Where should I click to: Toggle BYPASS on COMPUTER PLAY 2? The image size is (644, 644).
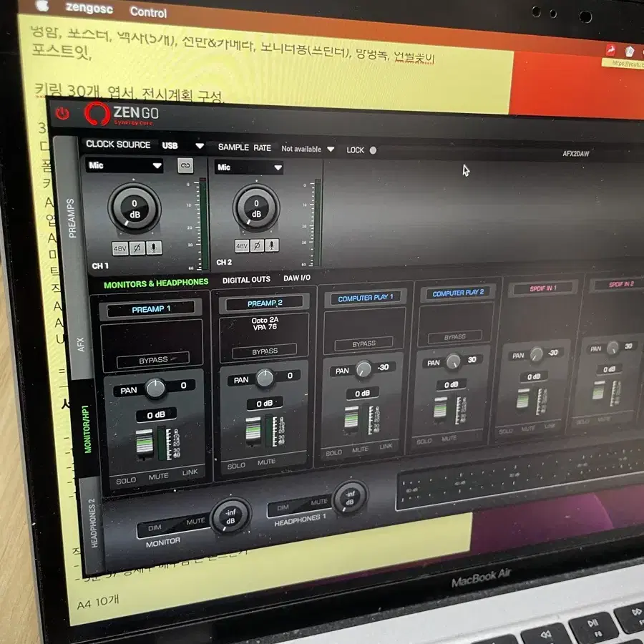tap(454, 337)
